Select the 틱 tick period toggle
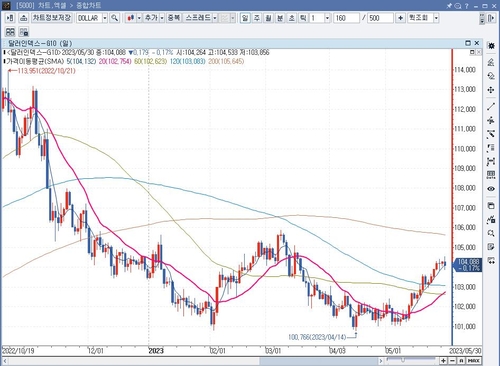 tap(303, 18)
